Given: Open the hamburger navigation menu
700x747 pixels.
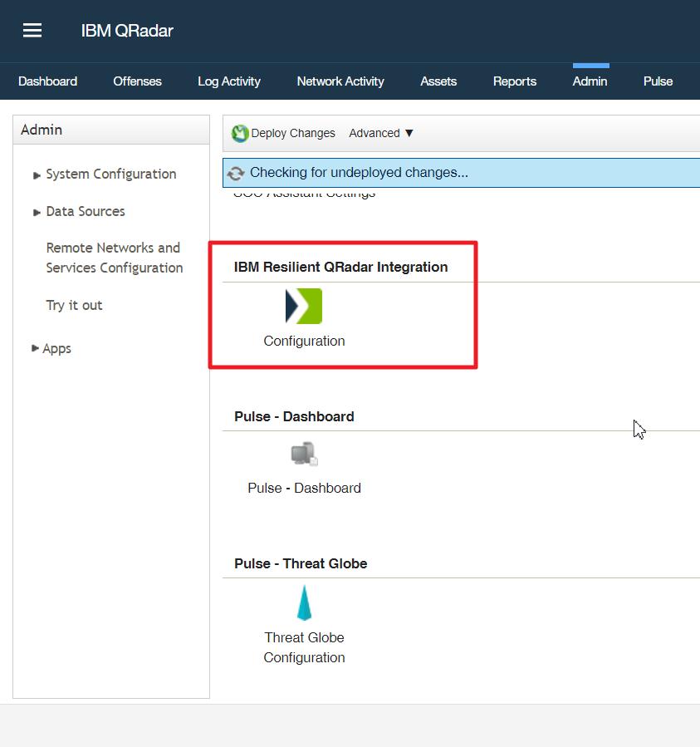Looking at the screenshot, I should [32, 30].
